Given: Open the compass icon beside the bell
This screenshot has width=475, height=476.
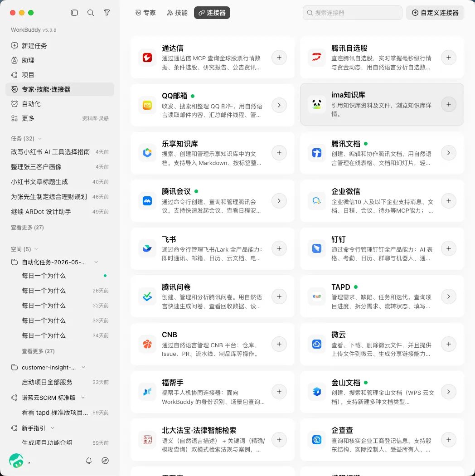Looking at the screenshot, I should 105,461.
